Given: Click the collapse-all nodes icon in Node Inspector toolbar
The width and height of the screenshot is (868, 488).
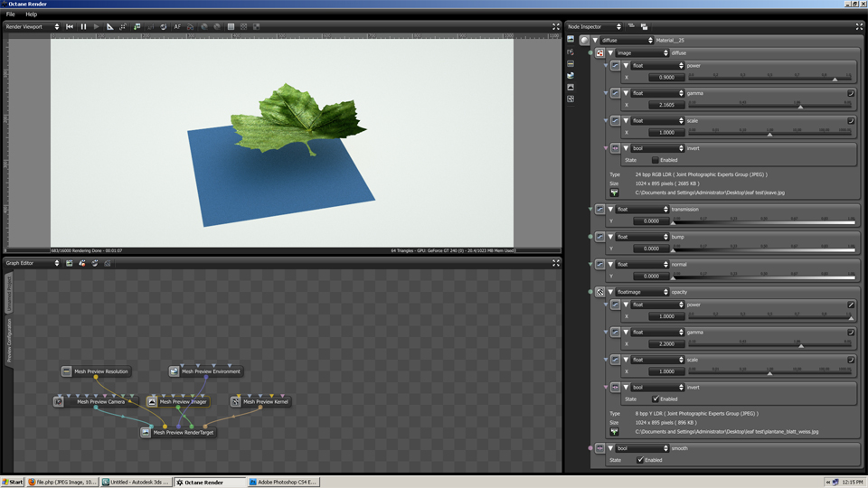Looking at the screenshot, I should click(x=632, y=26).
